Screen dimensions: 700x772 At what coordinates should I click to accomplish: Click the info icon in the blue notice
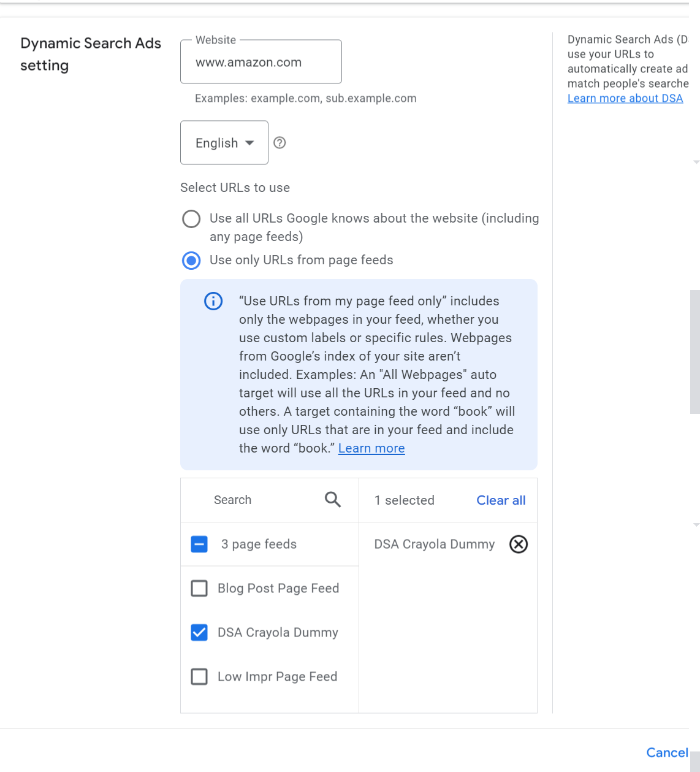(x=213, y=301)
